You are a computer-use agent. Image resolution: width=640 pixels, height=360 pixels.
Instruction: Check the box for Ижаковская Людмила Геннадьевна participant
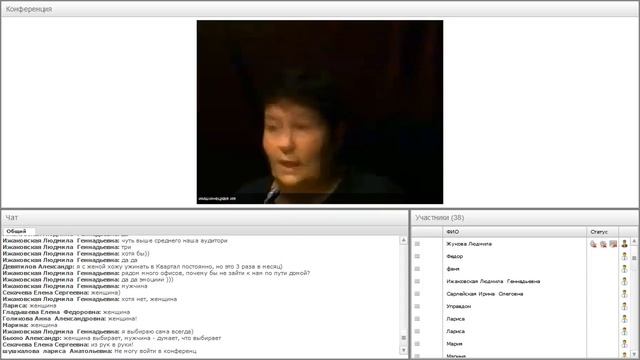[x=417, y=281]
